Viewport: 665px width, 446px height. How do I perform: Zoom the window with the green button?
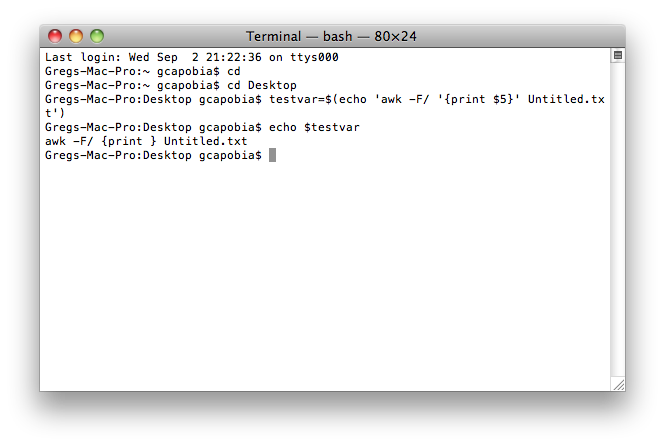97,36
